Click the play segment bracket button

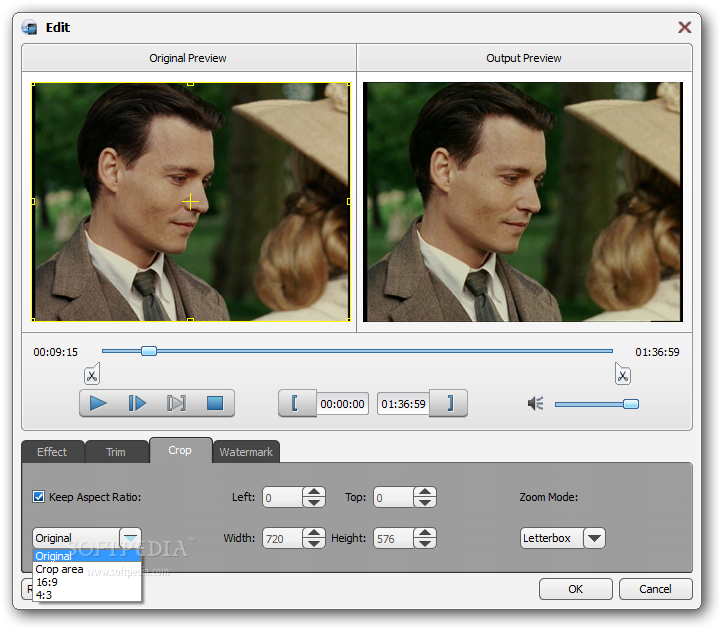[176, 403]
